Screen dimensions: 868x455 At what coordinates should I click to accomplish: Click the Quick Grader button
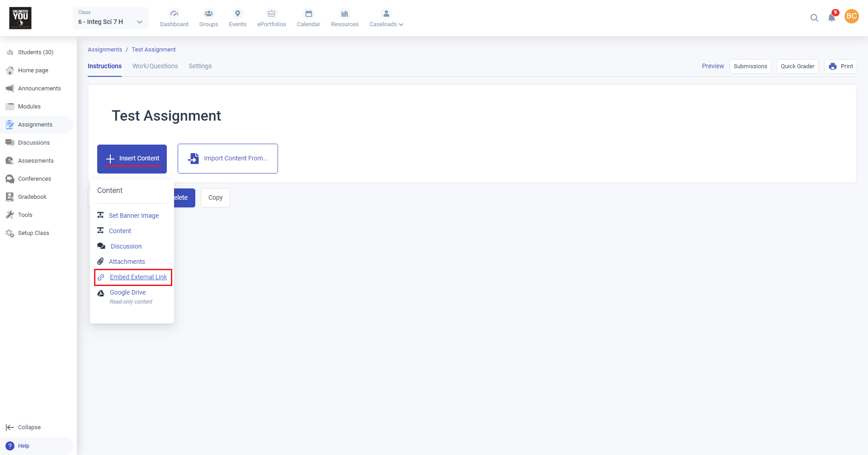pyautogui.click(x=797, y=66)
